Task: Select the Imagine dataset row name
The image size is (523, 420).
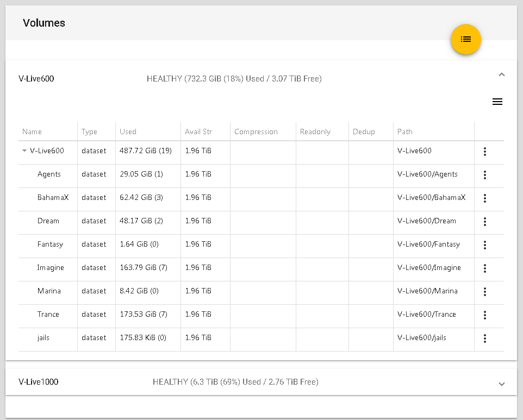Action: pos(51,267)
